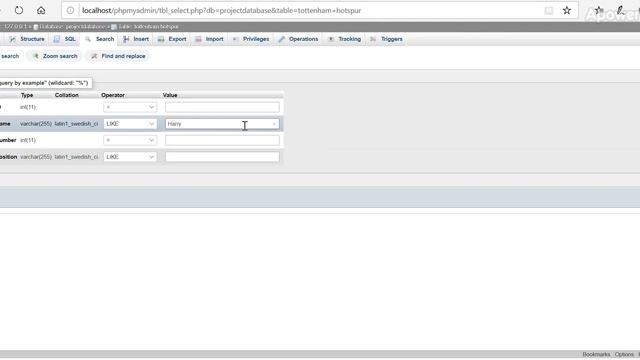Switch to the Search tab
Screen dimensions: 640x360
click(100, 39)
